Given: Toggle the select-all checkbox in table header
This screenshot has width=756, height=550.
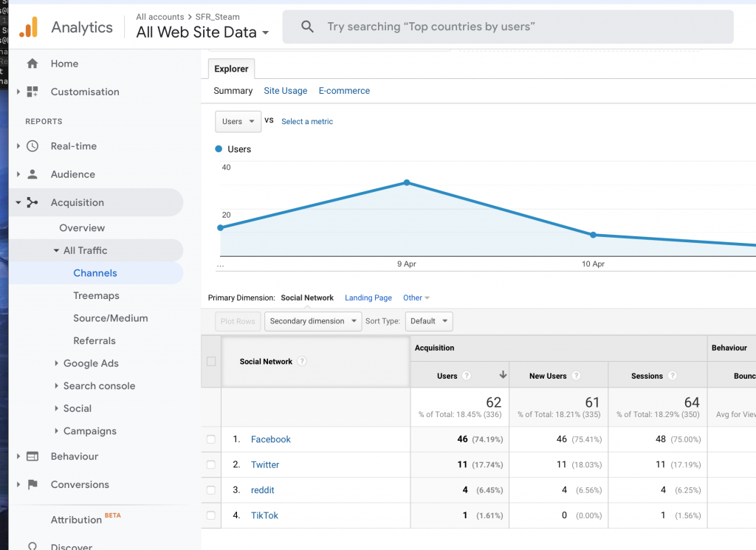Looking at the screenshot, I should click(211, 362).
